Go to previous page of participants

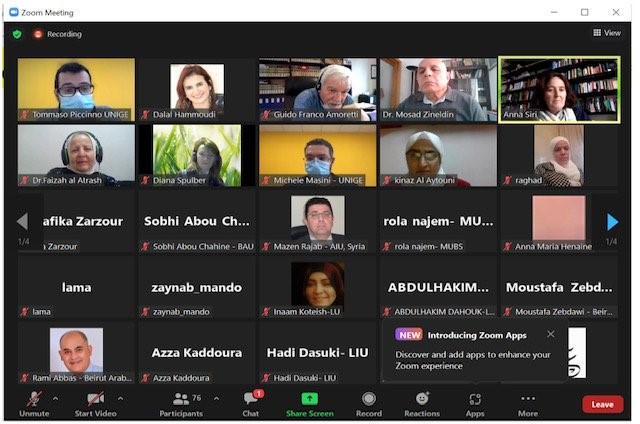tap(23, 221)
